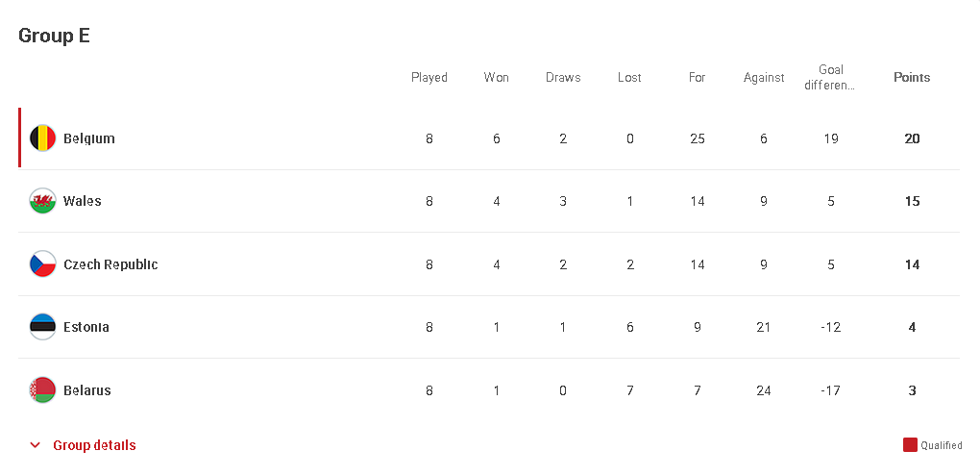
Task: Expand the Group details chevron
Action: point(36,445)
